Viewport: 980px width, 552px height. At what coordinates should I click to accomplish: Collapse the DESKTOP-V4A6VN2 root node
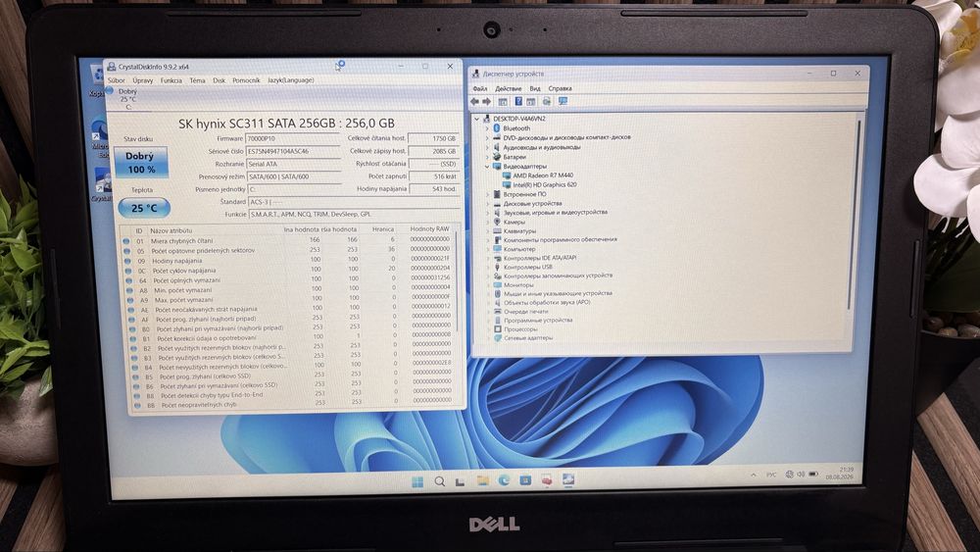[x=477, y=119]
